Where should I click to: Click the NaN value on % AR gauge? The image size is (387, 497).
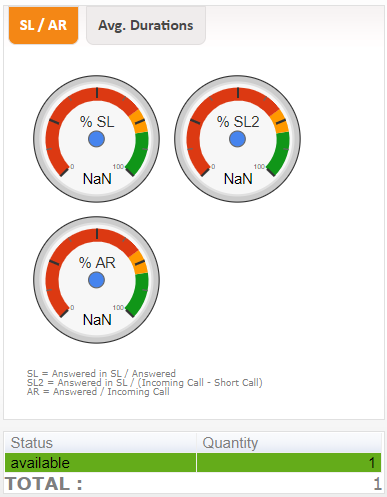click(97, 320)
